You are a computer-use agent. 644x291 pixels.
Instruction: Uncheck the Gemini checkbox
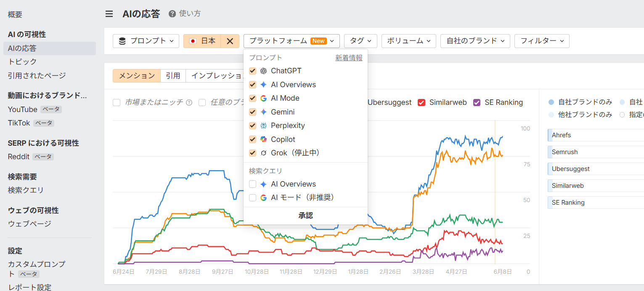(253, 112)
